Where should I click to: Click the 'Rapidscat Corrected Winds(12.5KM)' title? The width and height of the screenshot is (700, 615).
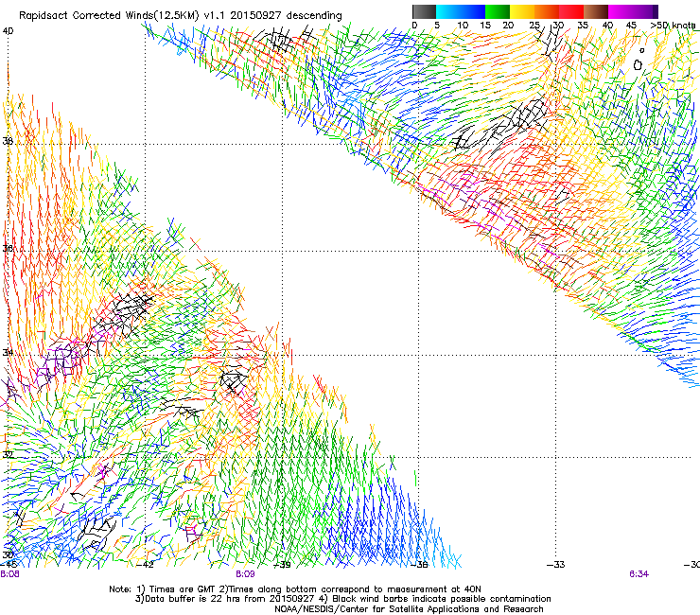[x=109, y=16]
